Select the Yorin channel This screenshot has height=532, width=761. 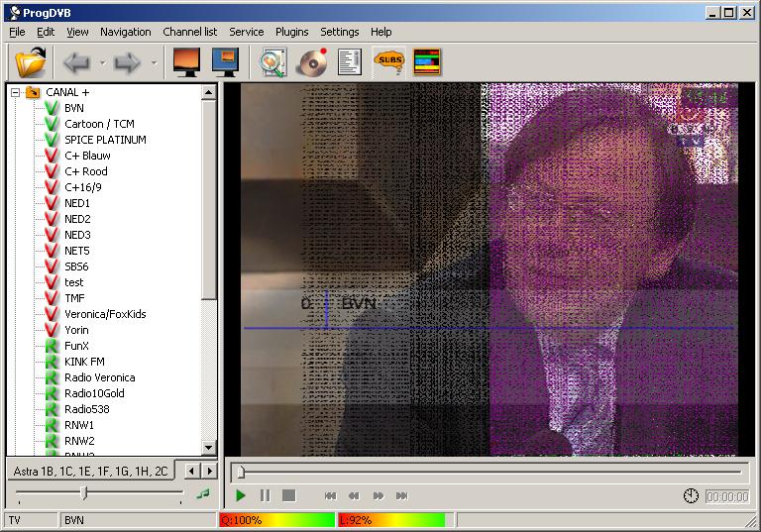coord(76,330)
